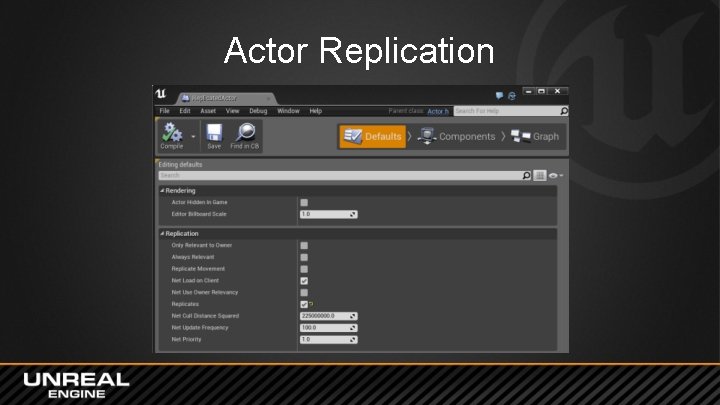Image resolution: width=720 pixels, height=405 pixels.
Task: Click the Net Update Frequency field
Action: [x=328, y=328]
